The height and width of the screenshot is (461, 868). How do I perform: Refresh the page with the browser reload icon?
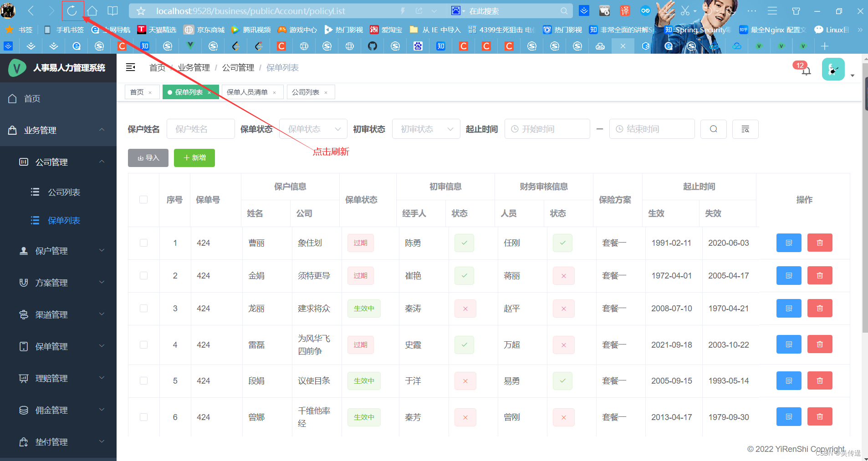click(72, 10)
